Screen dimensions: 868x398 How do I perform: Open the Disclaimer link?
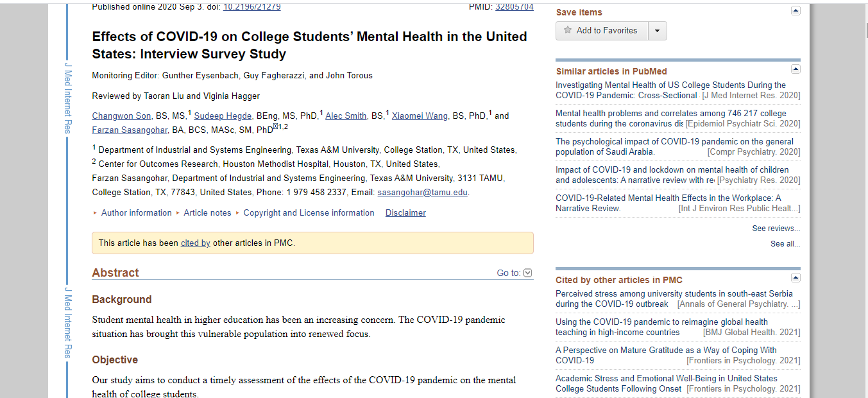click(x=405, y=213)
